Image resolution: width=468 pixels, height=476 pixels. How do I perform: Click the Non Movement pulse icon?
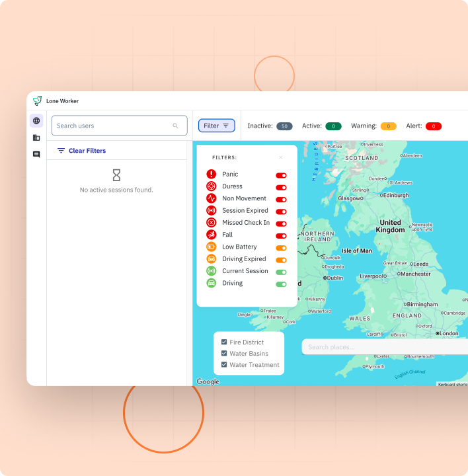212,198
